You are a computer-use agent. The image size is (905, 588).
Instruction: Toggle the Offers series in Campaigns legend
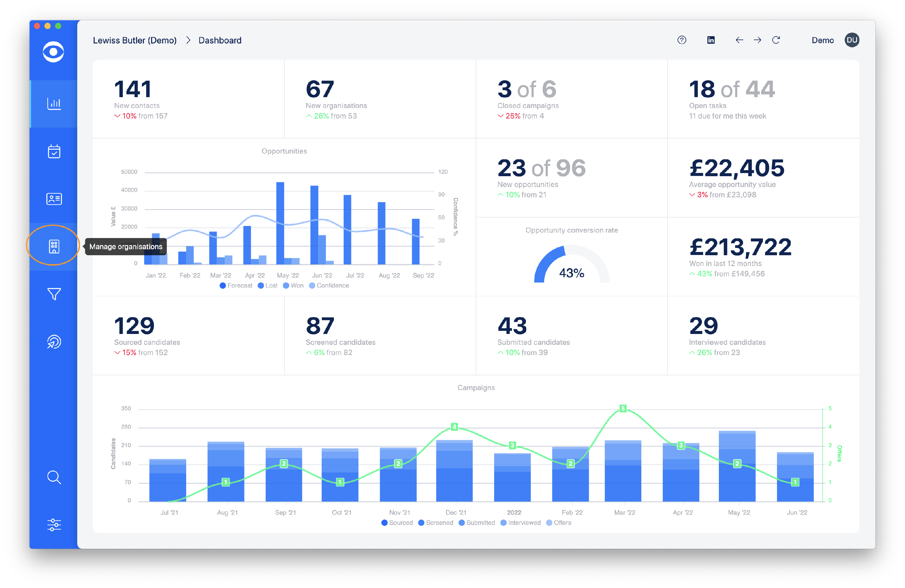tap(559, 523)
